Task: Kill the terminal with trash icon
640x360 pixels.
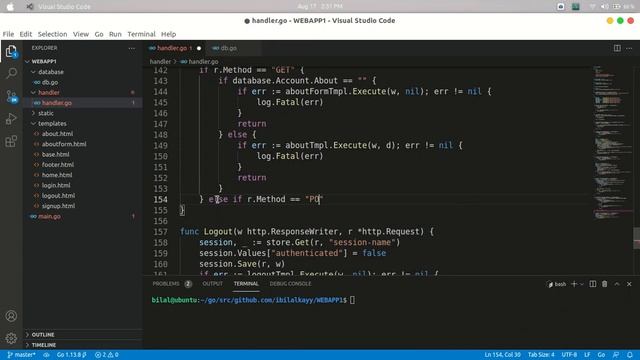Action: tap(604, 284)
